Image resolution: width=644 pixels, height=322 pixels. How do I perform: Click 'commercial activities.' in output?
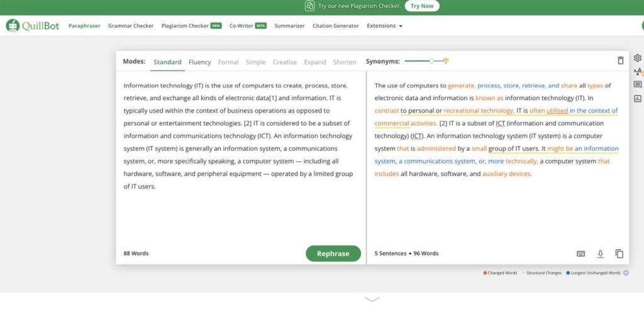[x=406, y=123]
